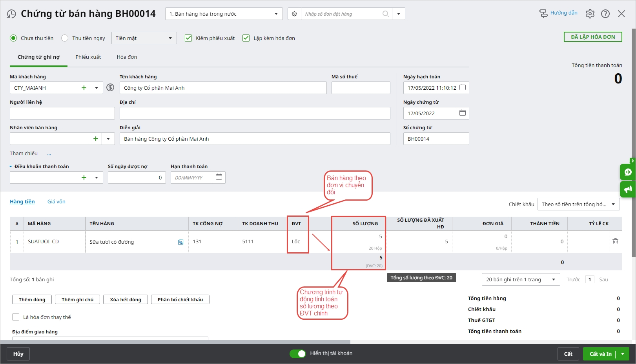Click the help question mark icon
This screenshot has height=364, width=636.
pyautogui.click(x=605, y=14)
